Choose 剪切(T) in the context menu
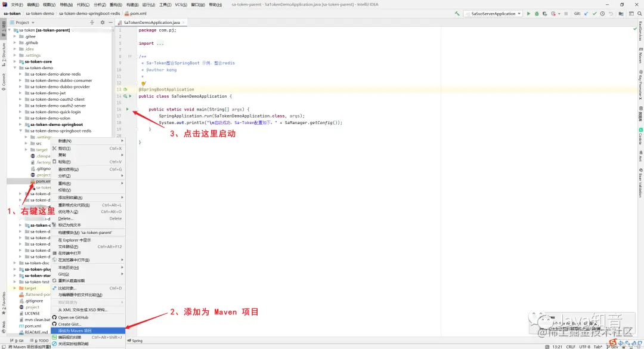644x349 pixels. pos(88,149)
